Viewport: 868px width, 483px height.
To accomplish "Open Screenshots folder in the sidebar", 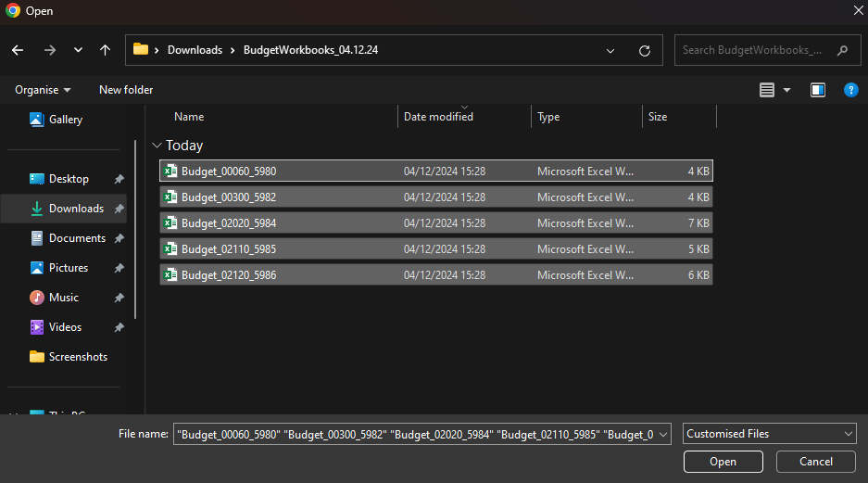I will click(78, 357).
